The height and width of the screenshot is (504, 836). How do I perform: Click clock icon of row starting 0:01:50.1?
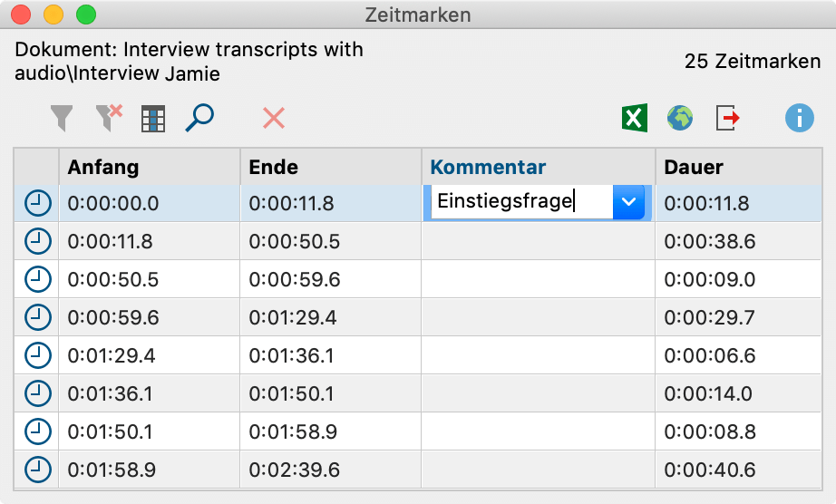tap(38, 431)
